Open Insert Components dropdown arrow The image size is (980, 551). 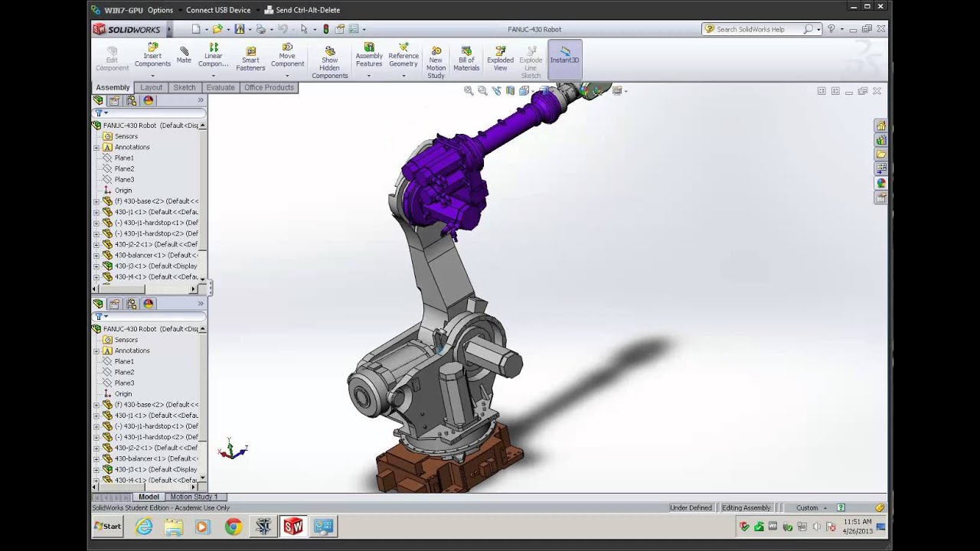[152, 75]
